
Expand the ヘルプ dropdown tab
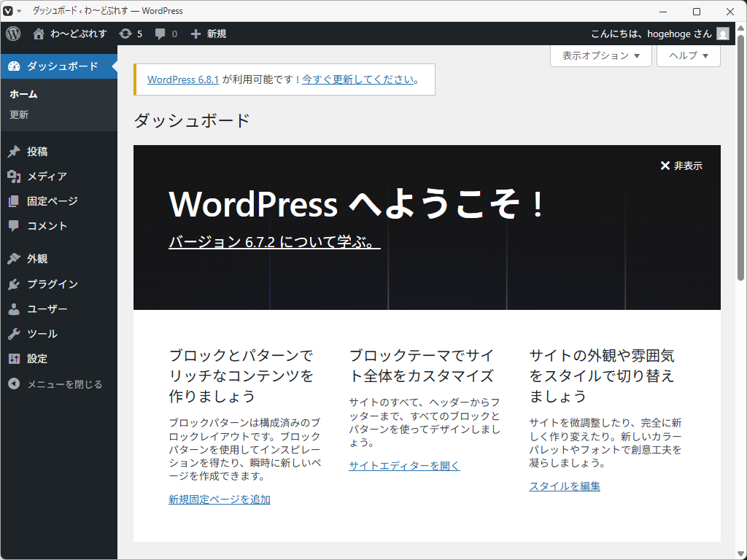pos(688,56)
